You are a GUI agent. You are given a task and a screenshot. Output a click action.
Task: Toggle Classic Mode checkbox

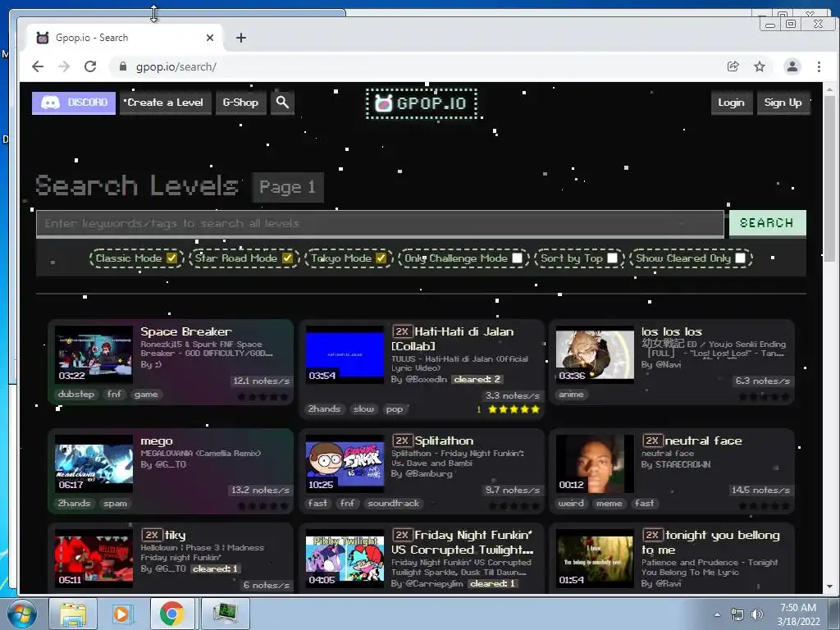pyautogui.click(x=171, y=258)
